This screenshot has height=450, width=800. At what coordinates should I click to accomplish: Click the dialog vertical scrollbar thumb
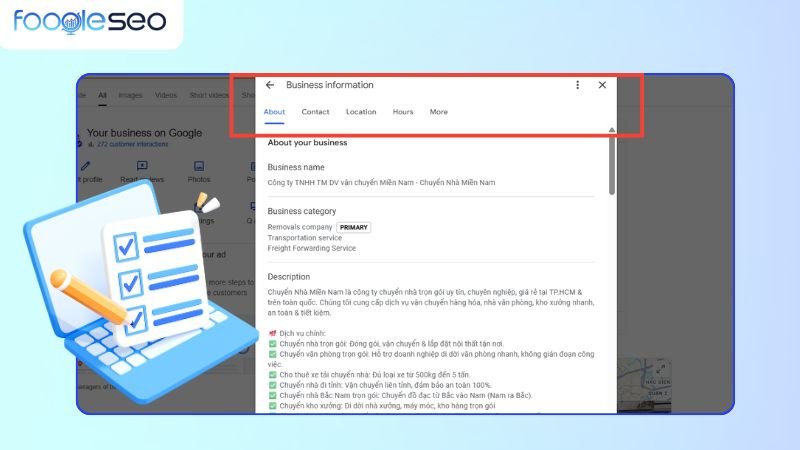pyautogui.click(x=611, y=165)
